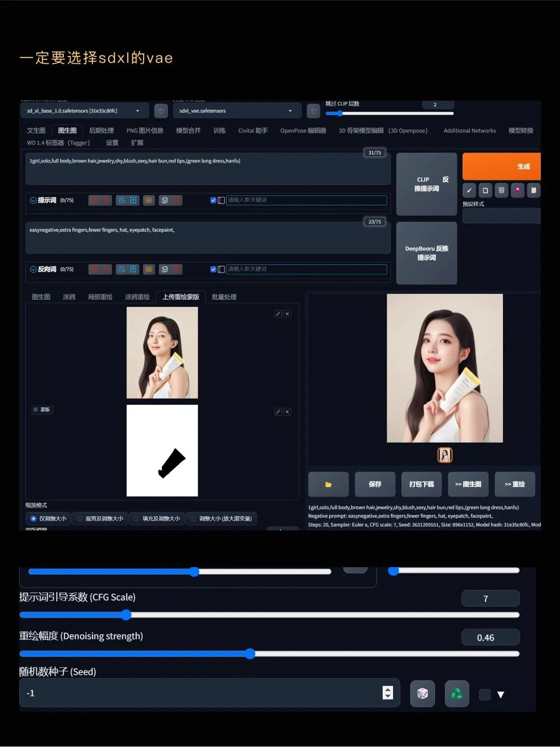560x747 pixels.
Task: Click the orange language icon in the 提示词 row
Action: [x=149, y=200]
